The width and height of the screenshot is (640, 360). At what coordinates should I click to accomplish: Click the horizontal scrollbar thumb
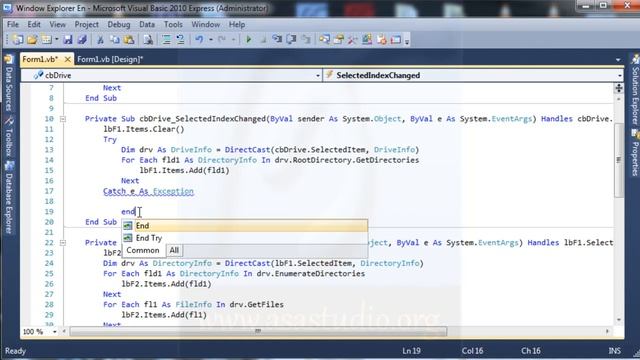pos(258,331)
